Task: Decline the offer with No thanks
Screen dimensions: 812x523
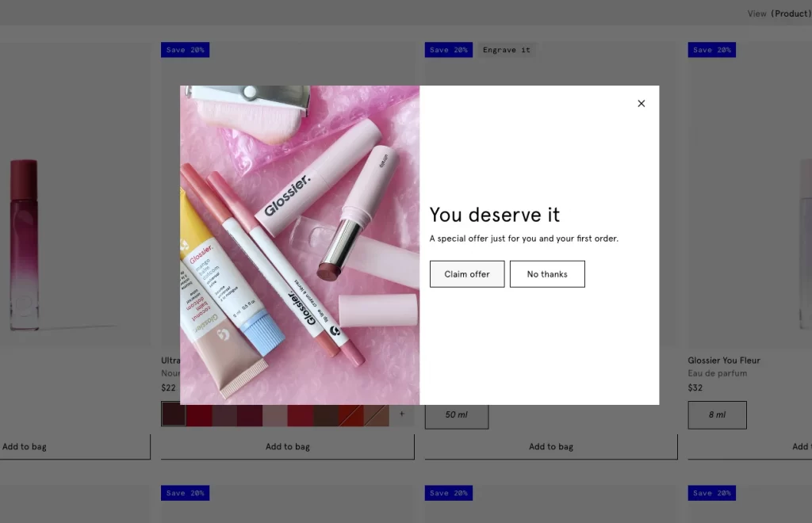Action: (x=547, y=274)
